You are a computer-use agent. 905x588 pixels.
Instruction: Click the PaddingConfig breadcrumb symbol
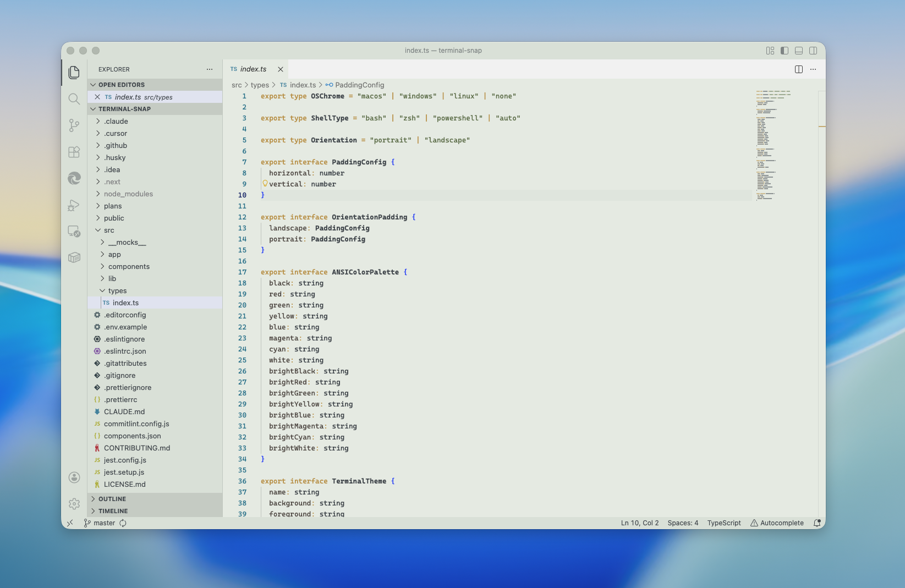[355, 85]
